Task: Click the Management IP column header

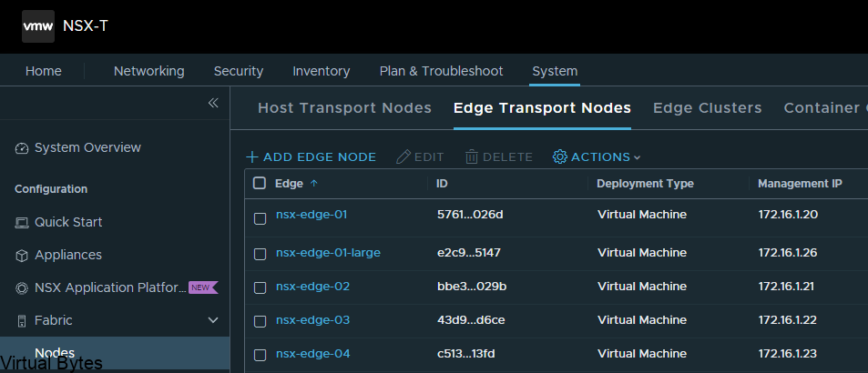Action: [x=800, y=184]
